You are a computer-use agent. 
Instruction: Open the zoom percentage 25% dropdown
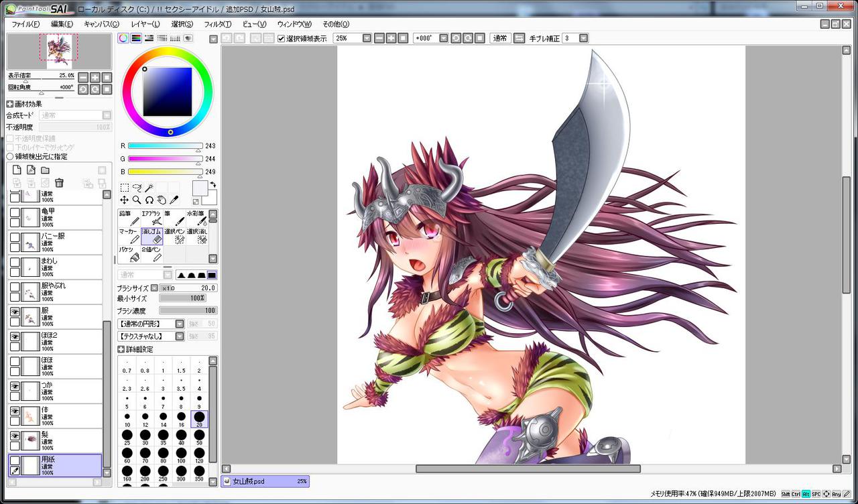(367, 38)
